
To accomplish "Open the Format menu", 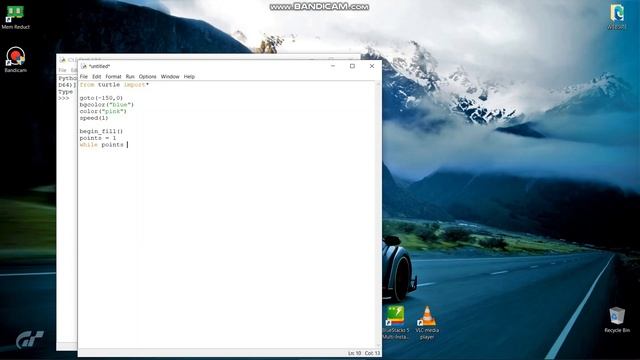I will pos(113,77).
